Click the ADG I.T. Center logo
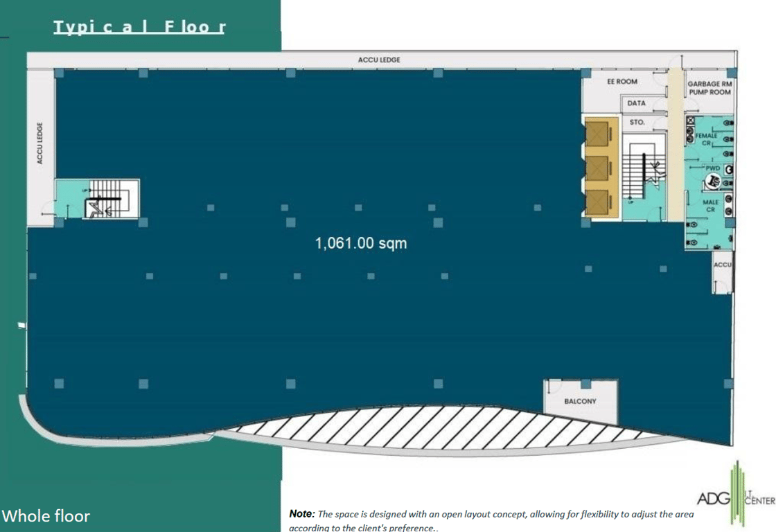 [x=736, y=495]
